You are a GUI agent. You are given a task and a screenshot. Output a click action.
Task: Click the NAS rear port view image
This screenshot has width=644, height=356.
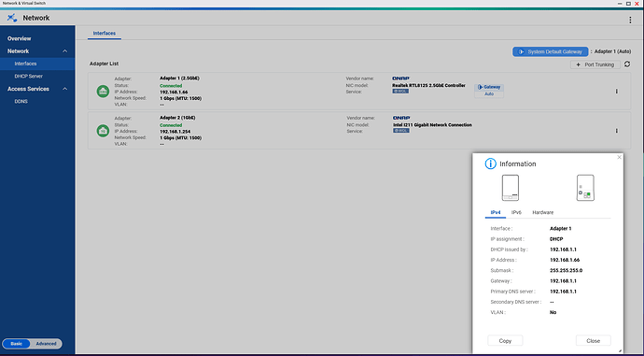(585, 188)
